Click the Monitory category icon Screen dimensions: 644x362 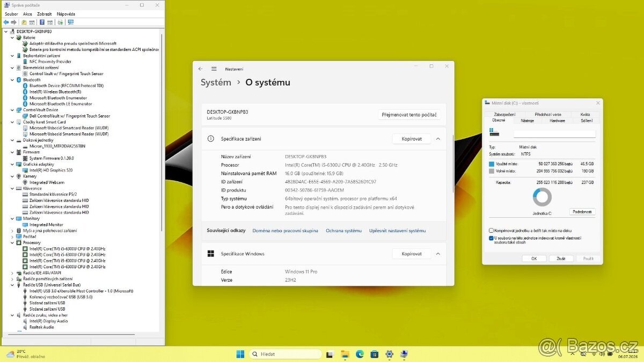19,218
